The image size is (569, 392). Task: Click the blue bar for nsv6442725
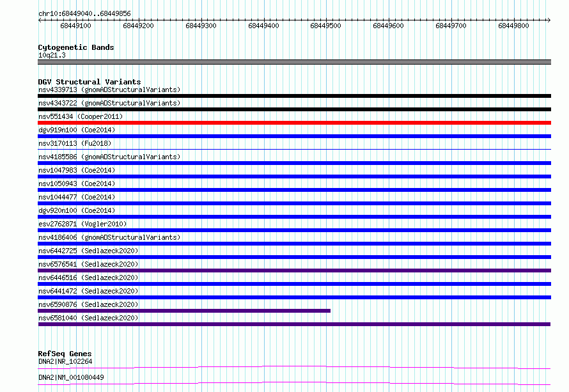(x=294, y=257)
